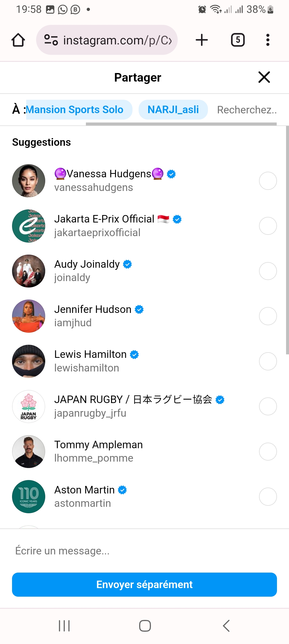Choose Jennifer Hudson as recipient

pyautogui.click(x=268, y=316)
